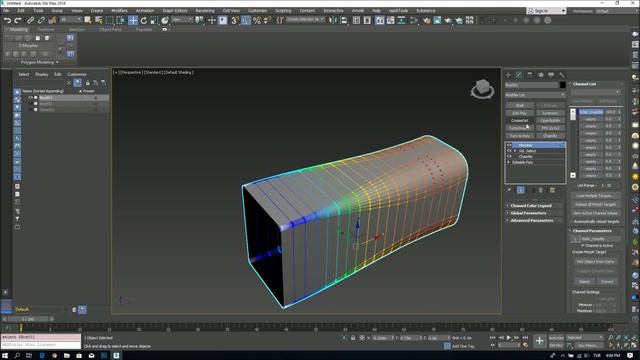Viewport: 640px width, 360px height.
Task: Click Configure Modifier Sets icon below stack
Action: pyautogui.click(x=552, y=190)
